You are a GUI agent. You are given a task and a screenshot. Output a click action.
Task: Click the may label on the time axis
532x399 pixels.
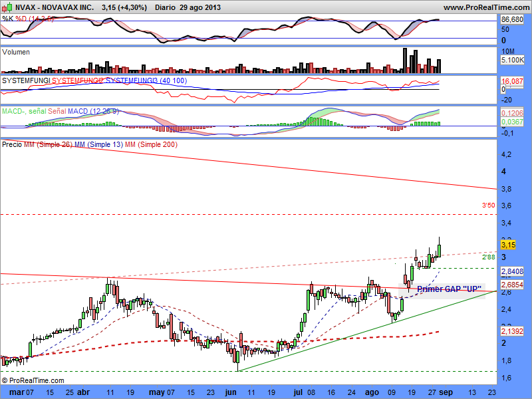coord(157,392)
